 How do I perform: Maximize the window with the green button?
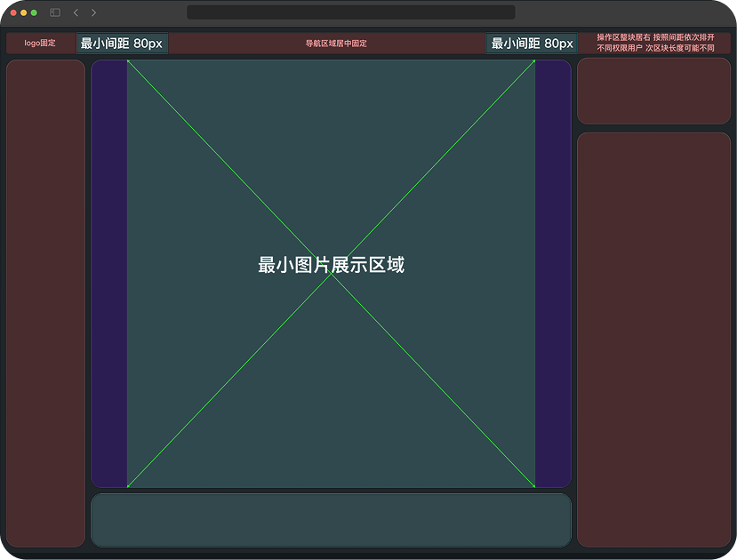pos(34,12)
